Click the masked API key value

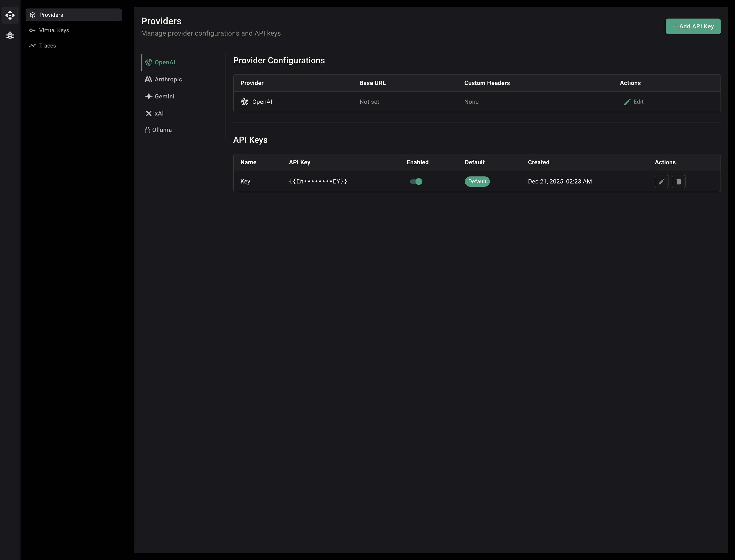[x=318, y=181]
